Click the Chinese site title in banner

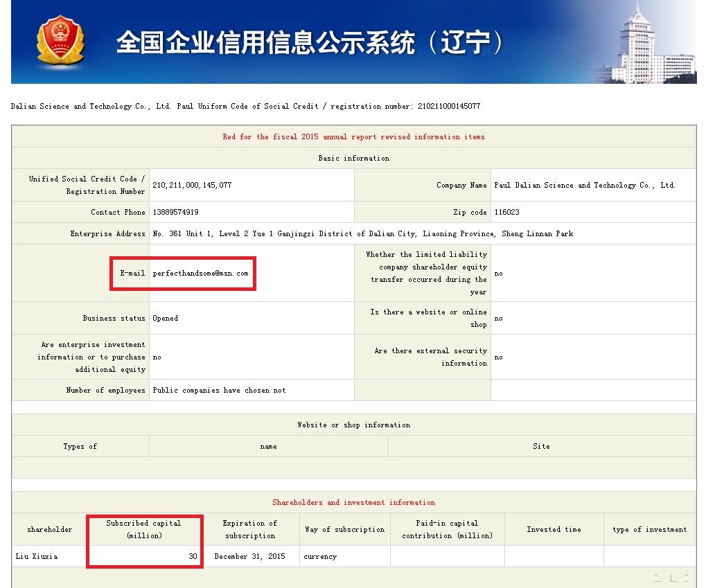(x=310, y=43)
